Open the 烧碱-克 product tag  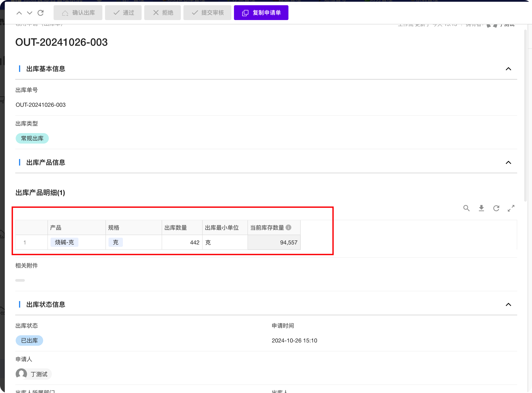click(64, 242)
